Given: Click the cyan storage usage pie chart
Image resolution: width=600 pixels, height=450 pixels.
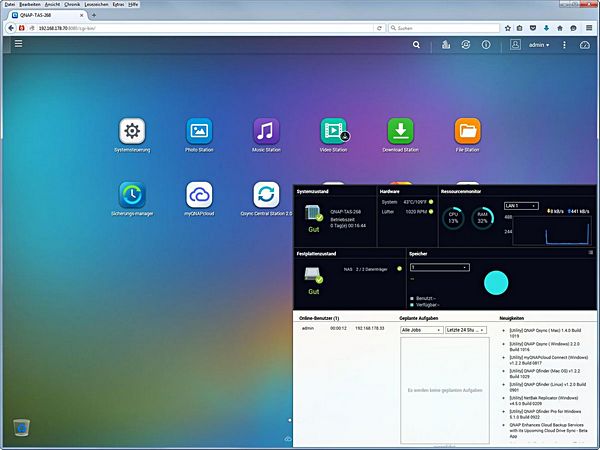Looking at the screenshot, I should tap(496, 283).
